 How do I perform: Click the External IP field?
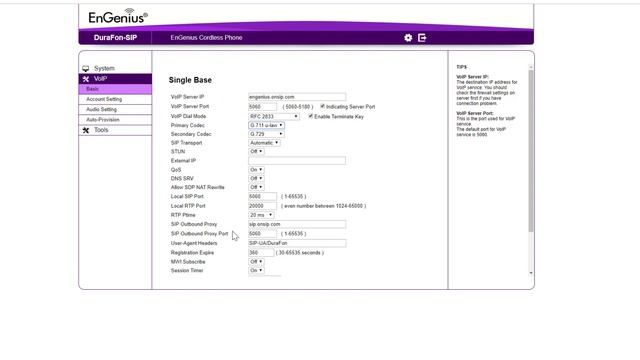click(x=297, y=161)
